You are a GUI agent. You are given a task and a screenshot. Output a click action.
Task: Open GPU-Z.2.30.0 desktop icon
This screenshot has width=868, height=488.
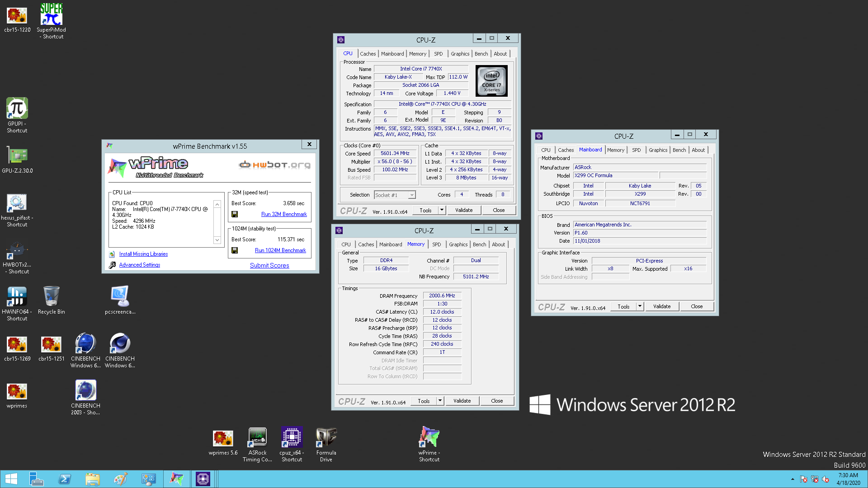pos(17,160)
